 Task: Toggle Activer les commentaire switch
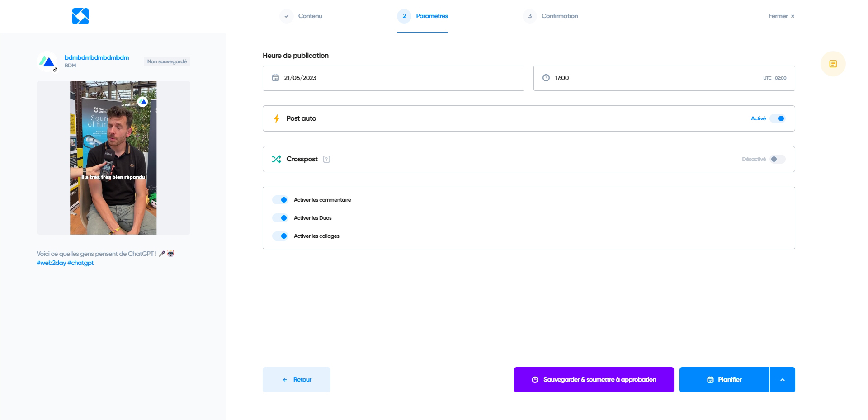[x=280, y=200]
